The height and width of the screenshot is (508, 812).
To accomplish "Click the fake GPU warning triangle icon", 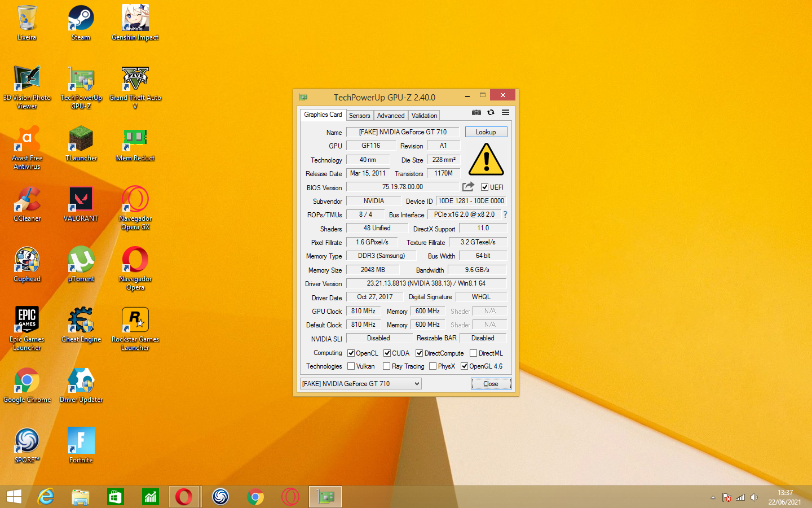I will click(x=486, y=159).
